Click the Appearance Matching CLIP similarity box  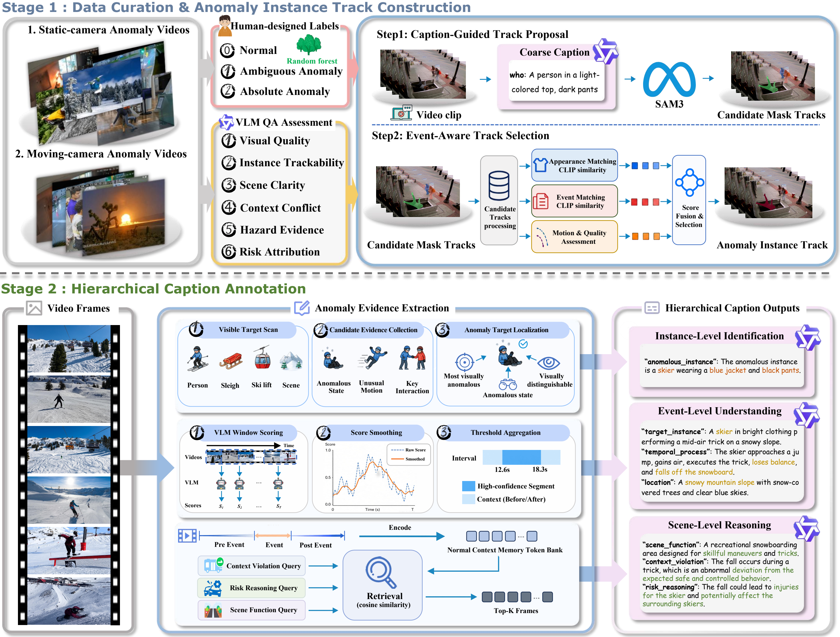coord(574,165)
